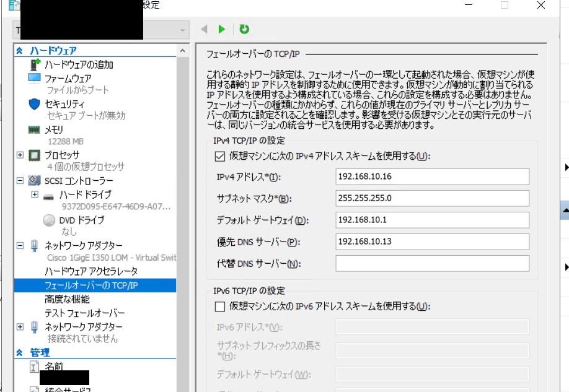The width and height of the screenshot is (569, 392).
Task: Click the 優先 DNS サーバー field
Action: tap(432, 242)
